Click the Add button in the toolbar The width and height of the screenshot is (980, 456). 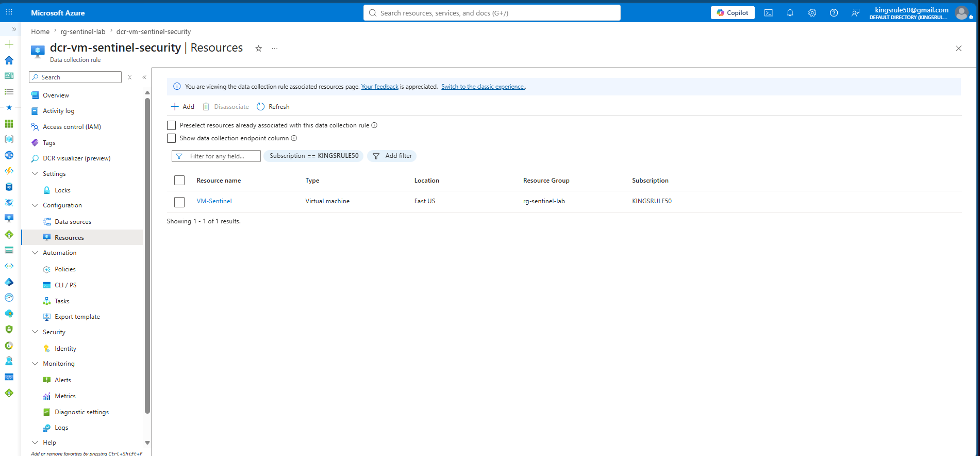click(x=182, y=107)
